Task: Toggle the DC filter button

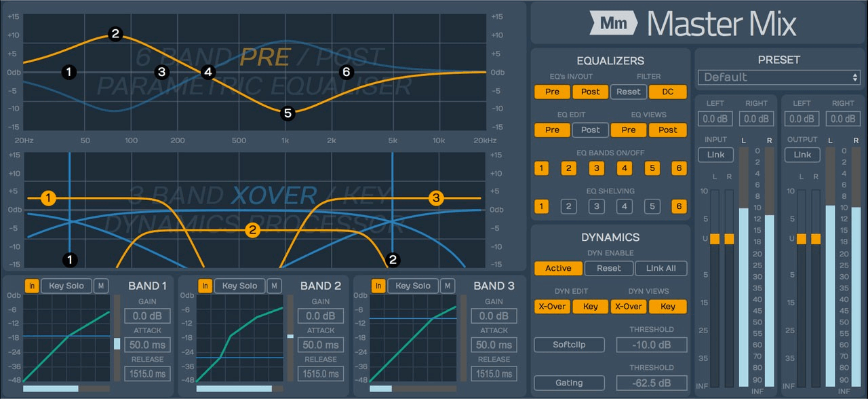Action: [667, 92]
